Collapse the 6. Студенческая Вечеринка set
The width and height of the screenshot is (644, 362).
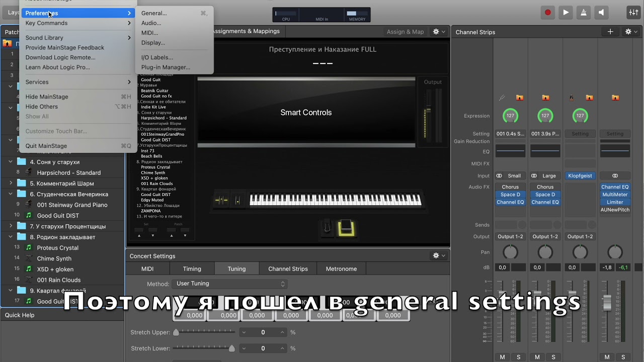click(10, 194)
